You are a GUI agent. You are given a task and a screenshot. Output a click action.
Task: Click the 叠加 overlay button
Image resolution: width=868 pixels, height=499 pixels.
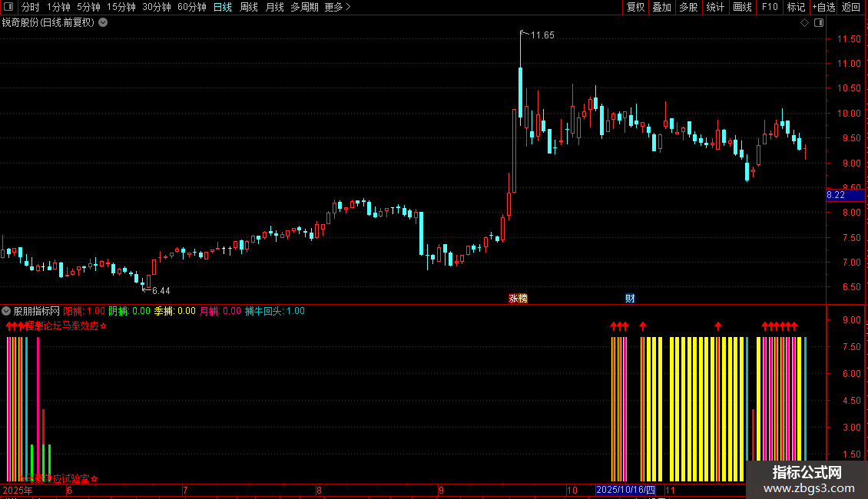click(x=661, y=7)
